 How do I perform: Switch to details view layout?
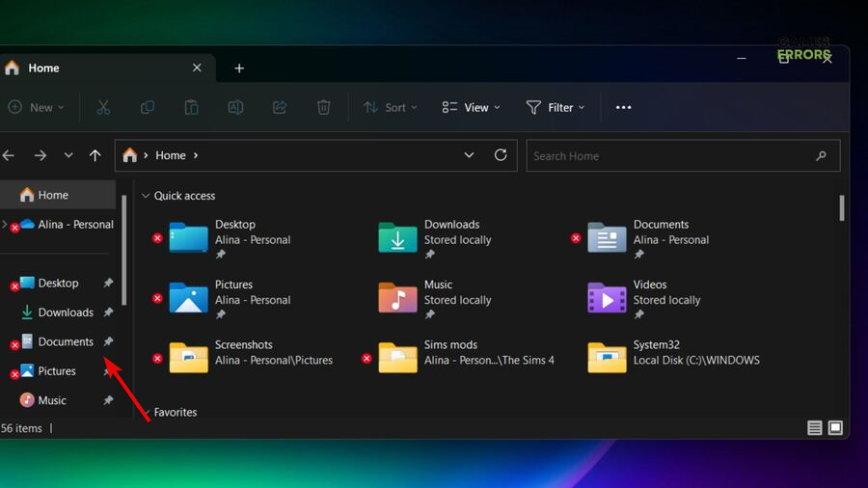point(815,428)
